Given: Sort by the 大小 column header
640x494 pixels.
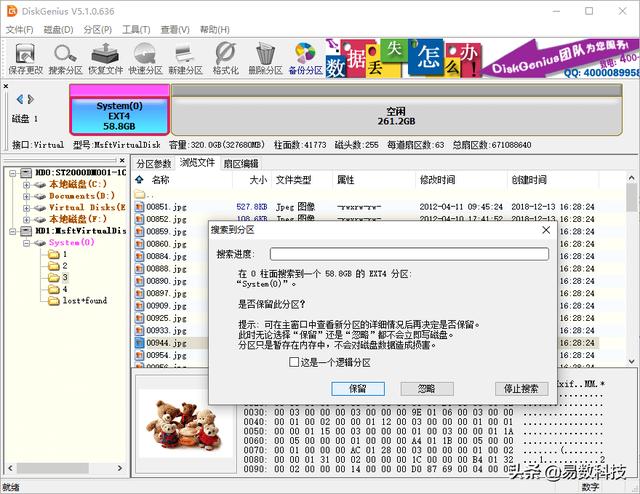Looking at the screenshot, I should pos(258,180).
